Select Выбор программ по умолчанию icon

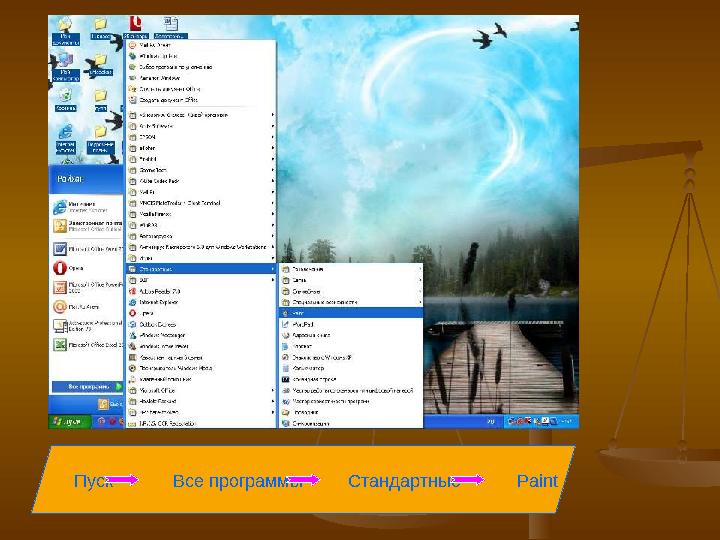click(132, 67)
